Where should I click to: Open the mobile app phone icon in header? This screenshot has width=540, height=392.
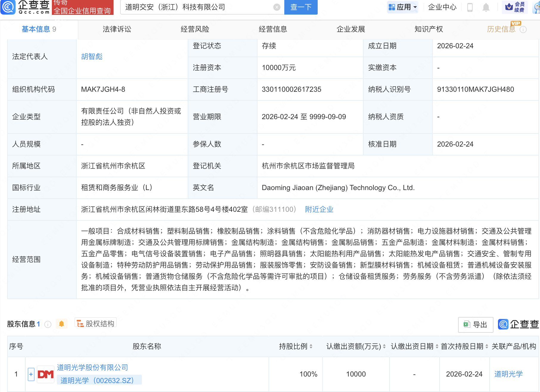coord(470,7)
